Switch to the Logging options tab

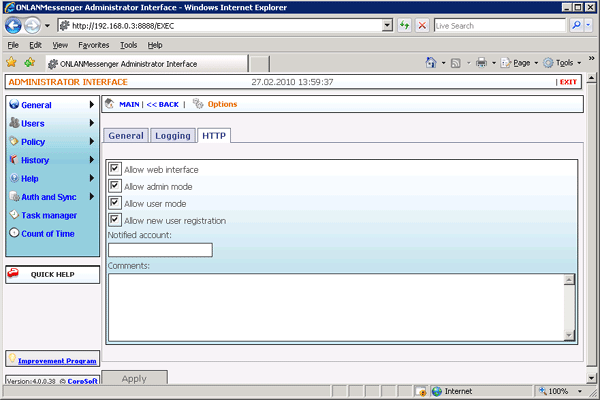pyautogui.click(x=173, y=136)
